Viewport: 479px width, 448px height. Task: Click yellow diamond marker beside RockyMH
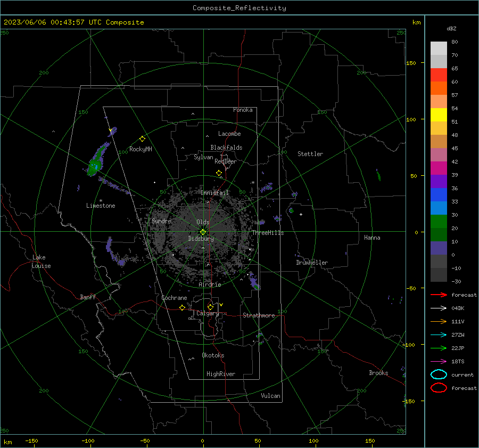tap(142, 139)
